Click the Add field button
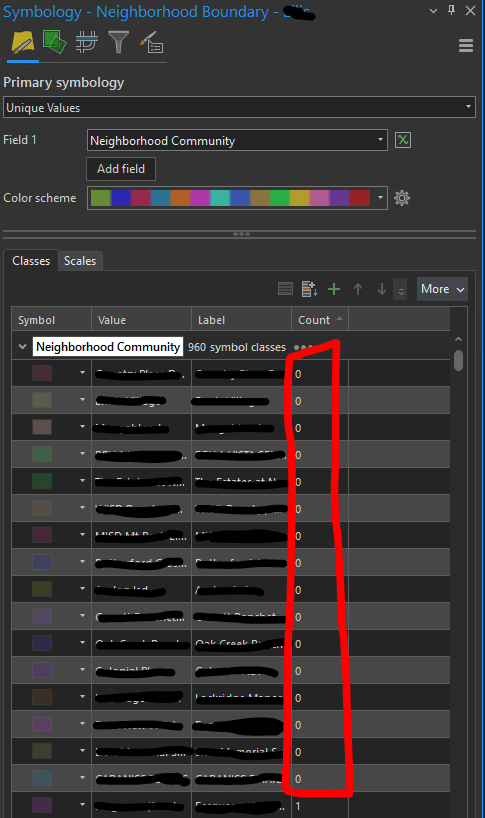485x818 pixels. click(x=121, y=169)
